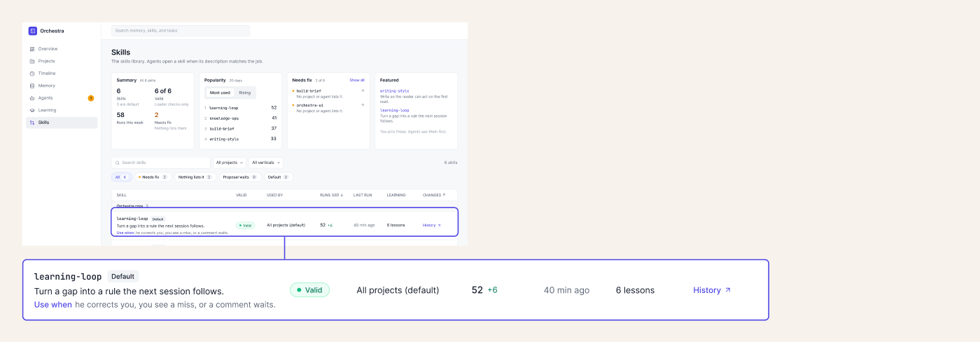Click the Used by column header

(275, 195)
